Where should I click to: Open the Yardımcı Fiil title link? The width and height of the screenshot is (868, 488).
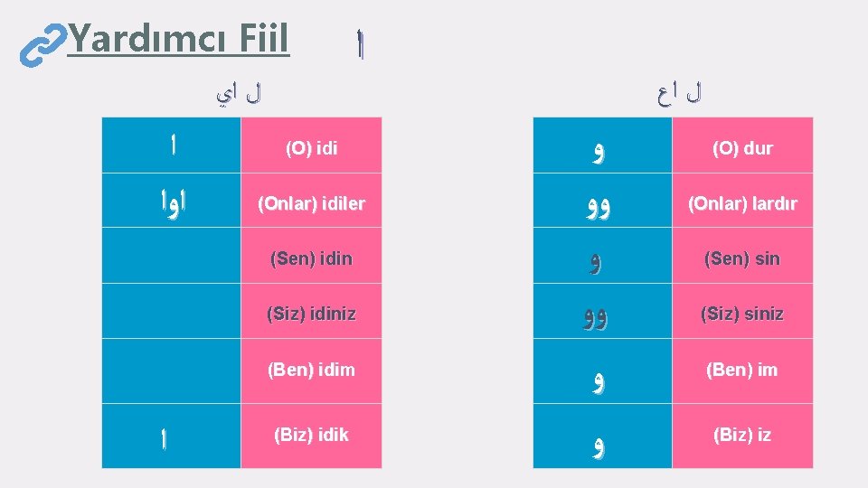178,39
